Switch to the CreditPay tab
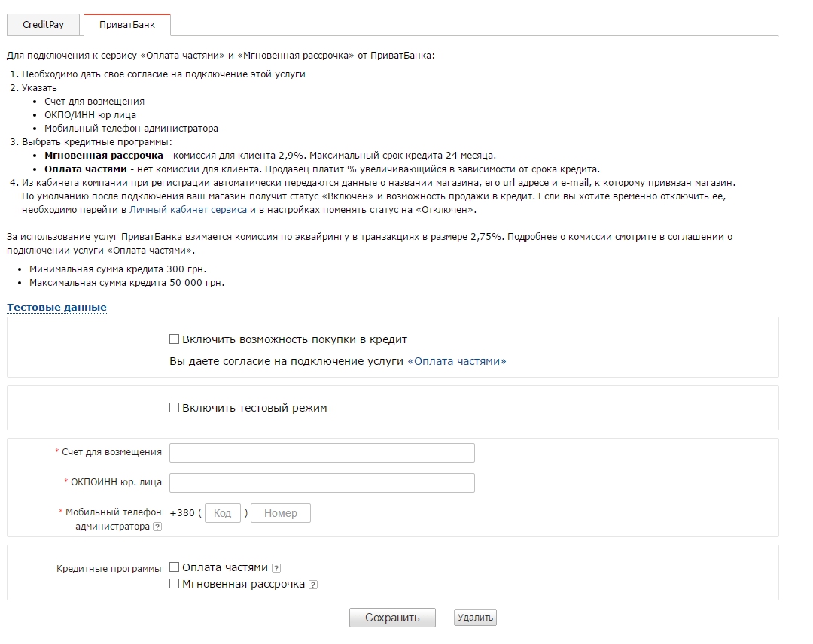This screenshot has height=644, width=813. click(43, 25)
